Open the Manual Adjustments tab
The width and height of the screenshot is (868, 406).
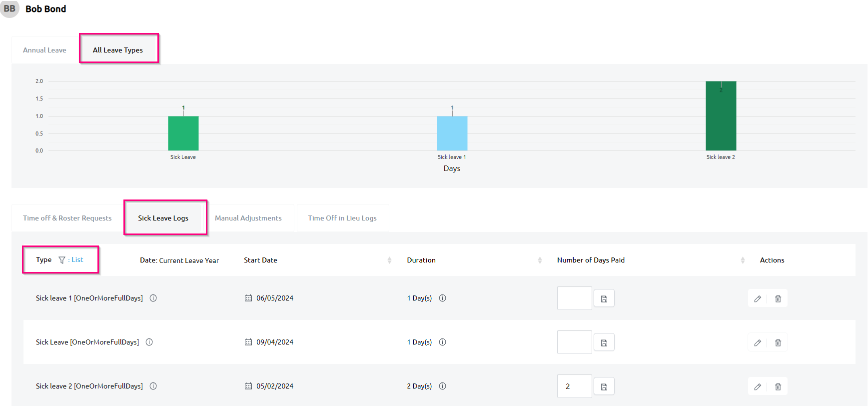[248, 218]
